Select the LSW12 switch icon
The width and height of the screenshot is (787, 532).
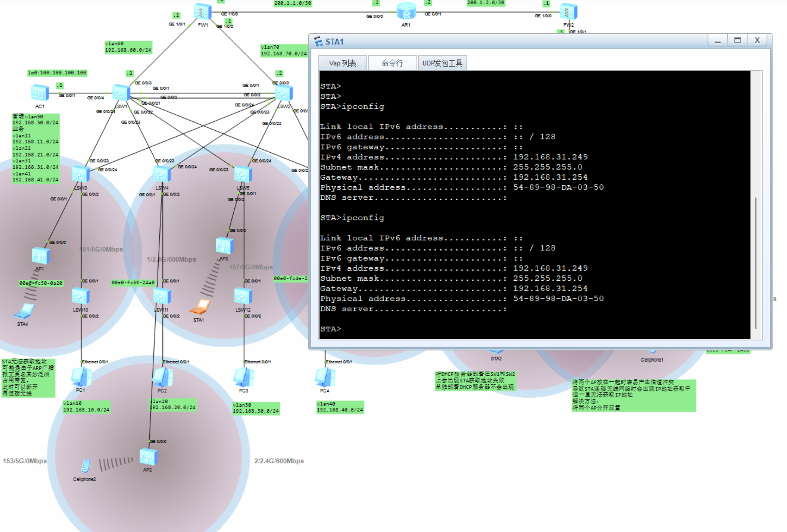coord(243,297)
